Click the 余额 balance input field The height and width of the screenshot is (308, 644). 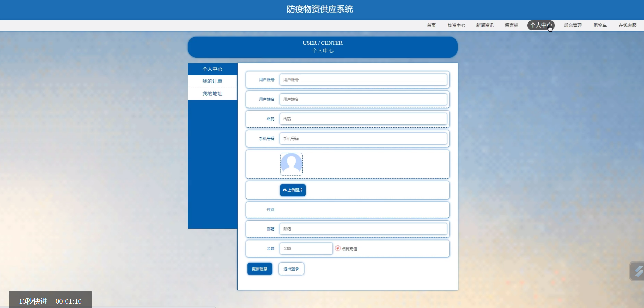coord(306,248)
